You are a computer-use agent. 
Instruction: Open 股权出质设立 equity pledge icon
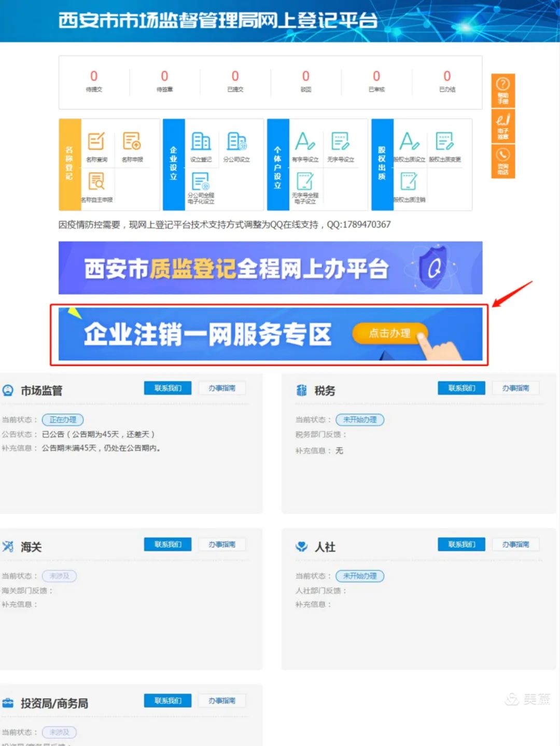pyautogui.click(x=409, y=142)
